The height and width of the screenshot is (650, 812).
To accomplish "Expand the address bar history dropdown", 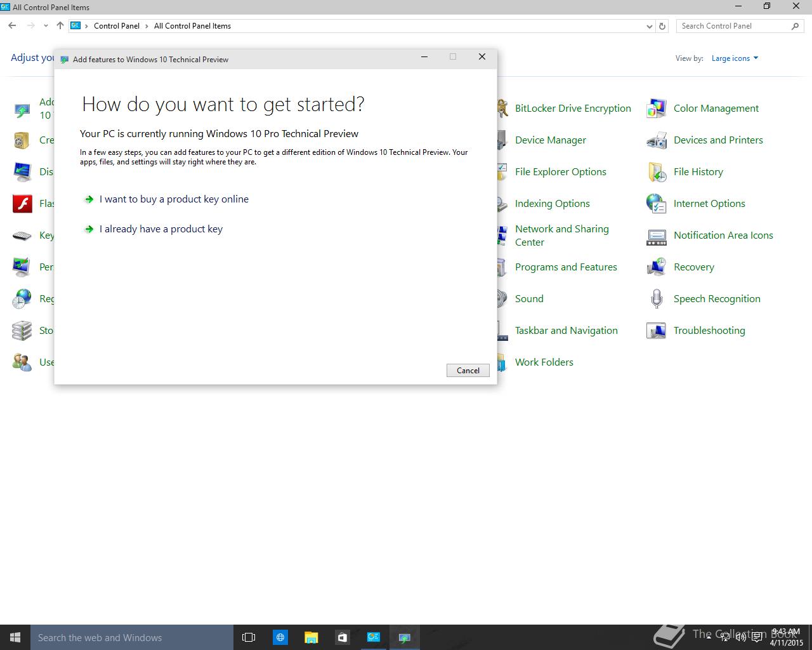I will (x=649, y=26).
